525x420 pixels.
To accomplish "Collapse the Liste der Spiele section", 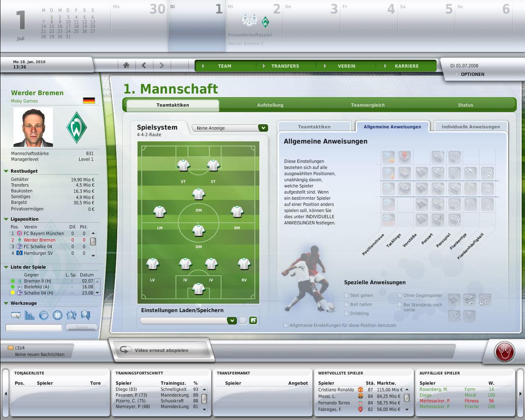I will [x=6, y=267].
